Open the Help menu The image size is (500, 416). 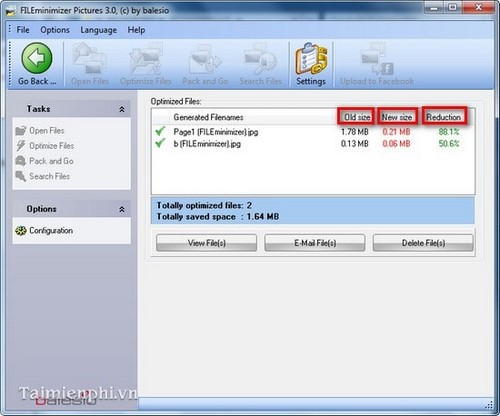click(x=136, y=30)
